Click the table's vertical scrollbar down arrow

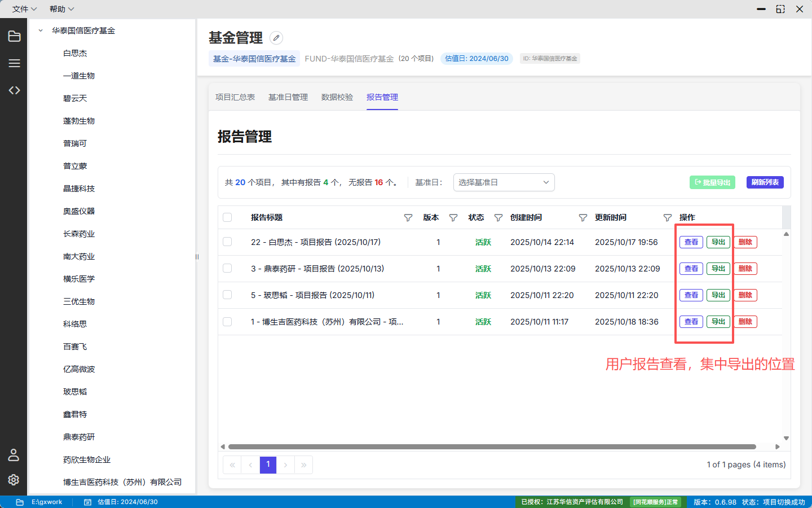(786, 438)
